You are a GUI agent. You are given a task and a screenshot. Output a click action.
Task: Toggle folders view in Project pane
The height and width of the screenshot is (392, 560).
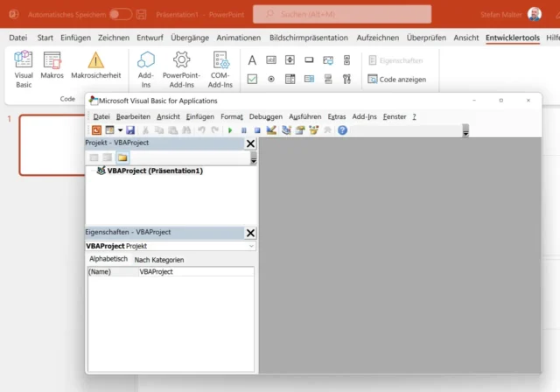(122, 157)
